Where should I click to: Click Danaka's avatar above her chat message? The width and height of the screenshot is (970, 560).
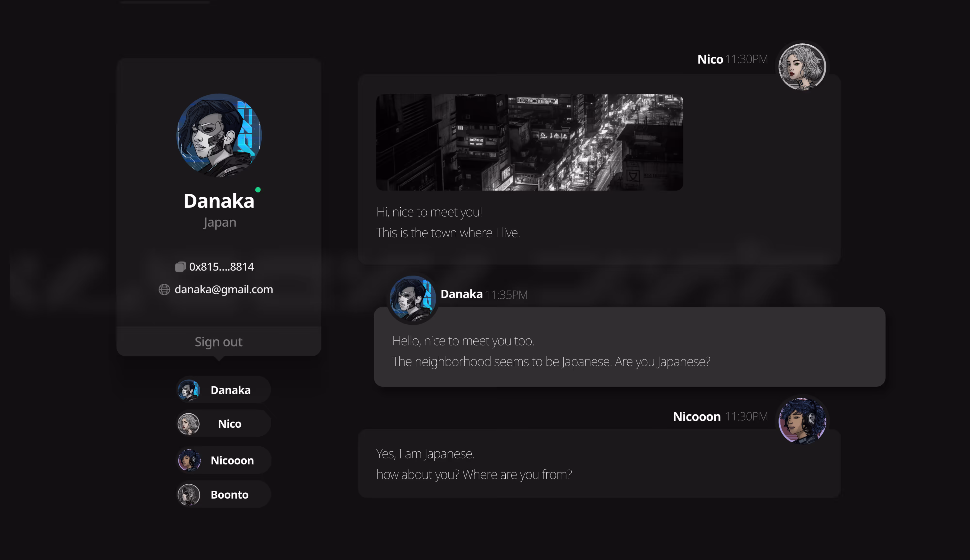coord(413,299)
